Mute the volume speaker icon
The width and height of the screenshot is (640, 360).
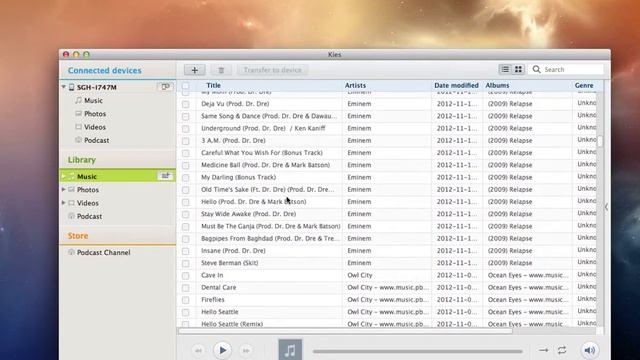click(590, 350)
